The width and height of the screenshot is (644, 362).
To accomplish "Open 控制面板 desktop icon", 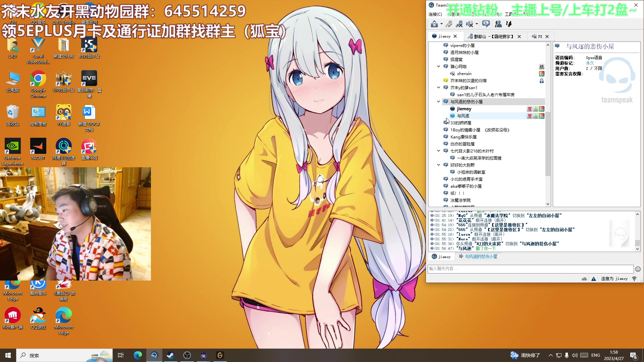I will point(38,115).
